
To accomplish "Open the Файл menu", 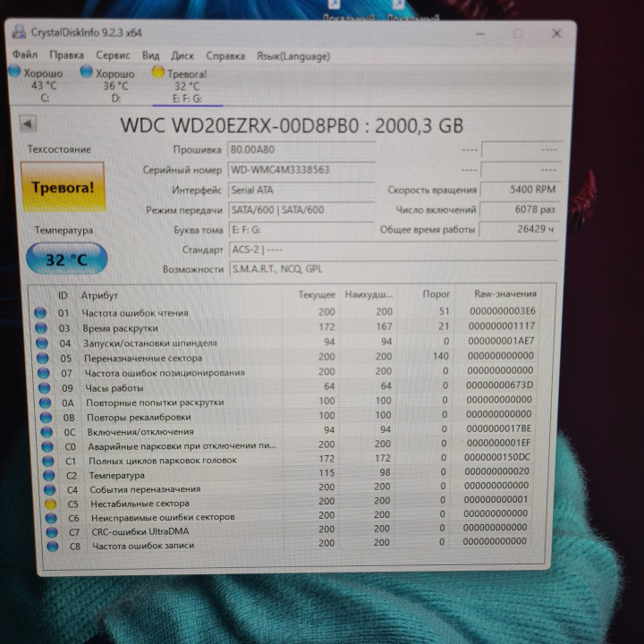I will (x=25, y=55).
